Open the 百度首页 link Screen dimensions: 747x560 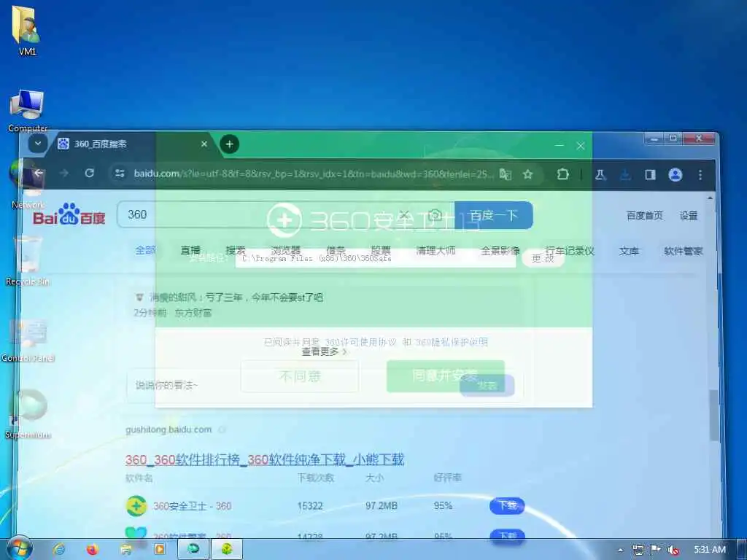pos(644,215)
